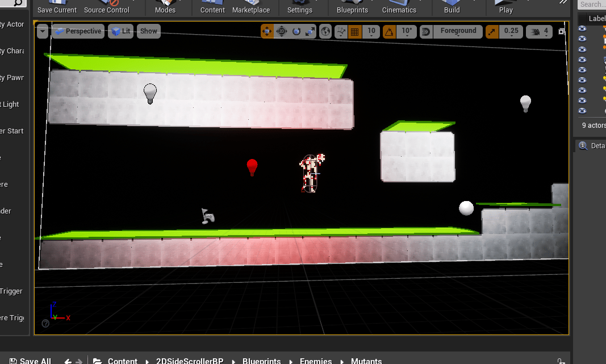Open the viewport options dropdown arrow
Image resolution: width=606 pixels, height=364 pixels.
click(x=43, y=32)
